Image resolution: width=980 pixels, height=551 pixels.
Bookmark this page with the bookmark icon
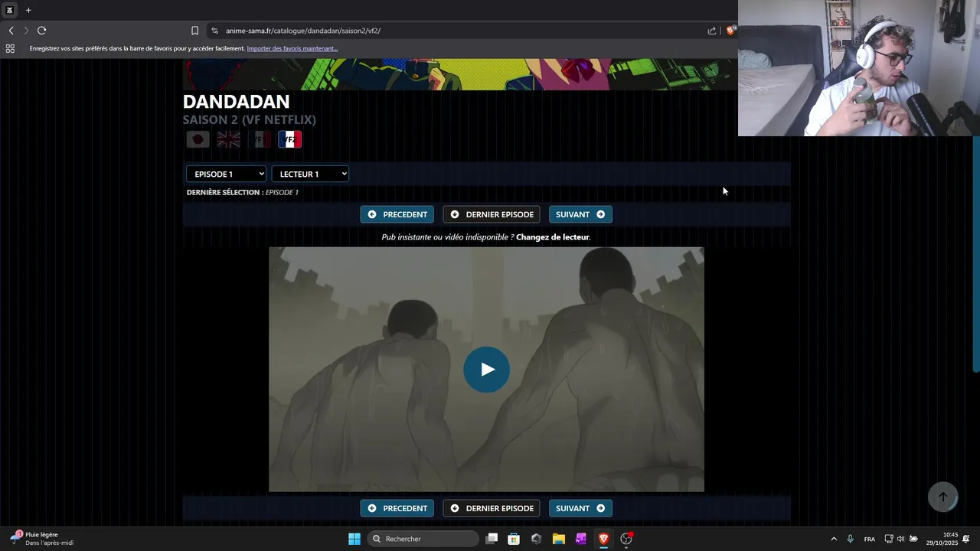(194, 31)
